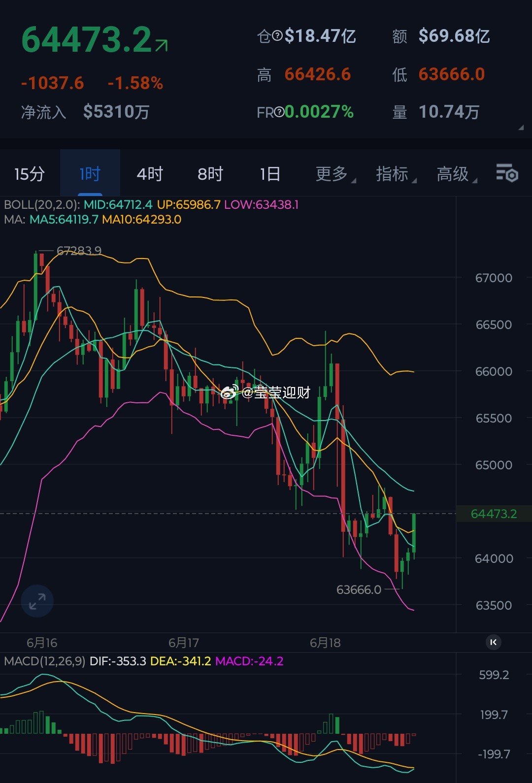Tap the 599.2 MACD axis label
The width and height of the screenshot is (532, 783).
(494, 675)
